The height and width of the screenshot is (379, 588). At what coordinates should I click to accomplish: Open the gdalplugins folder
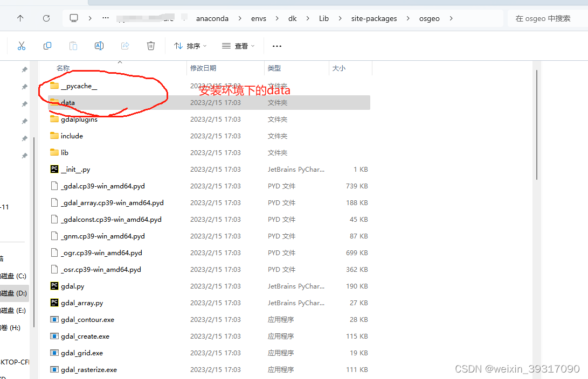[79, 119]
